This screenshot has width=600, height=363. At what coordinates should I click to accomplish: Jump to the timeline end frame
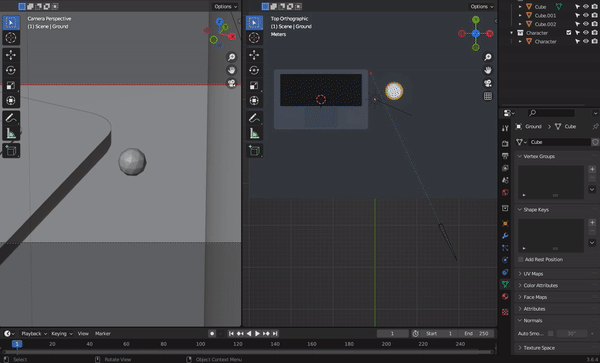click(x=275, y=334)
